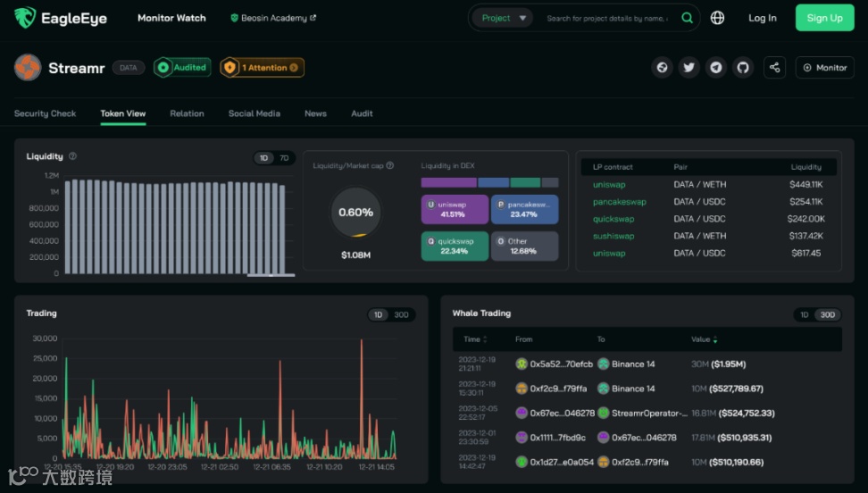Open the Social Media tab

(255, 113)
